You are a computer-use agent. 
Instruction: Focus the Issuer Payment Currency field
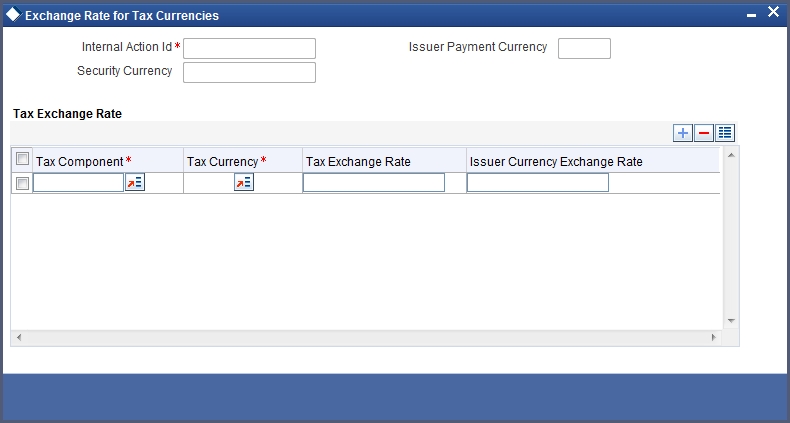(x=584, y=48)
